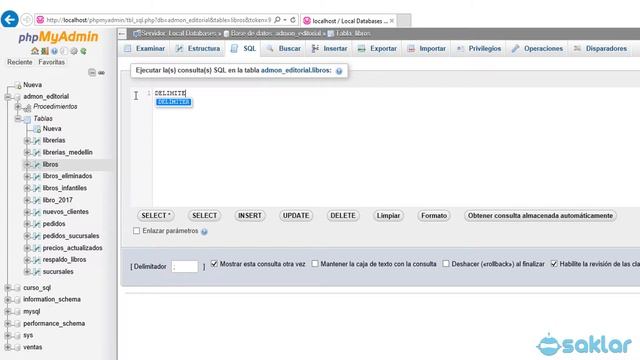
Task: Open the Buscar tab
Action: point(284,49)
